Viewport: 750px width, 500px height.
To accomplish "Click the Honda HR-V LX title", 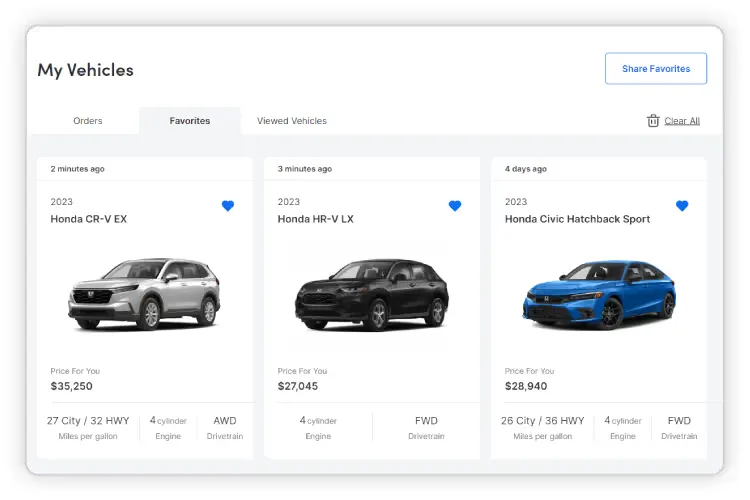I will click(x=315, y=219).
